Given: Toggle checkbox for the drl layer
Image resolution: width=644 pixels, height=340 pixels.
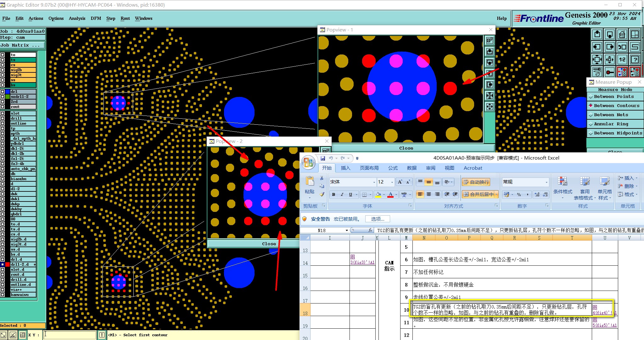Looking at the screenshot, I should 3,92.
